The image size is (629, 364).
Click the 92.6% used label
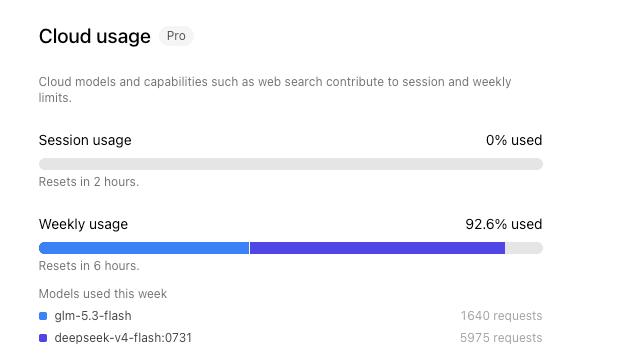point(504,224)
